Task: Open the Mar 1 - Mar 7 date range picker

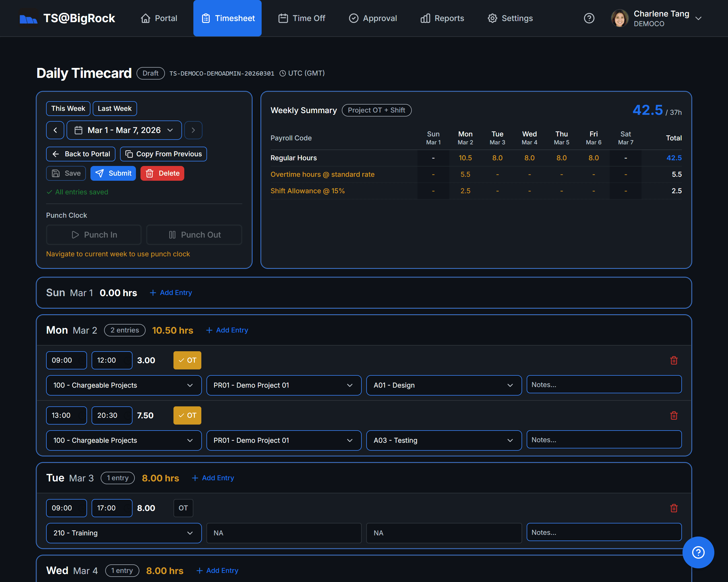Action: click(x=124, y=130)
